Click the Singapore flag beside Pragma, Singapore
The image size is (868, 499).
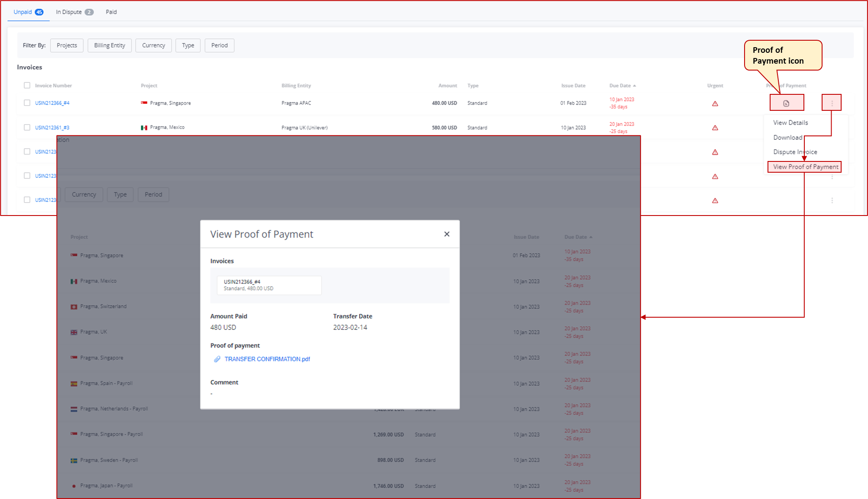(x=144, y=103)
